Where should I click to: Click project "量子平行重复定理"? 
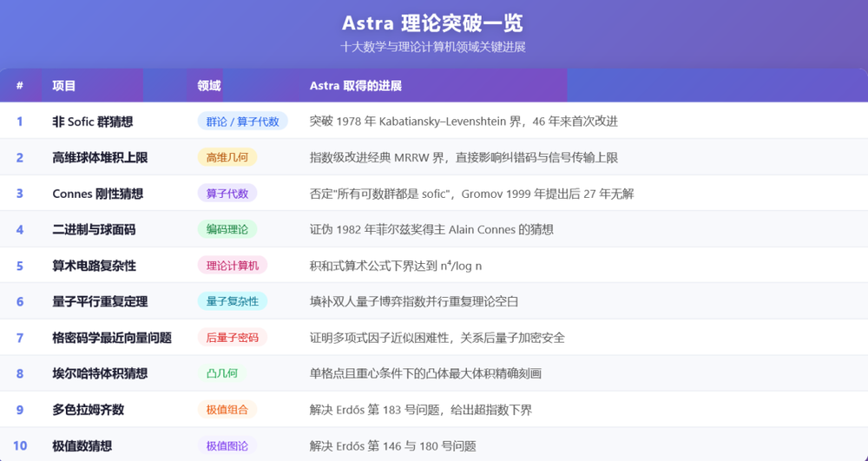click(x=100, y=301)
